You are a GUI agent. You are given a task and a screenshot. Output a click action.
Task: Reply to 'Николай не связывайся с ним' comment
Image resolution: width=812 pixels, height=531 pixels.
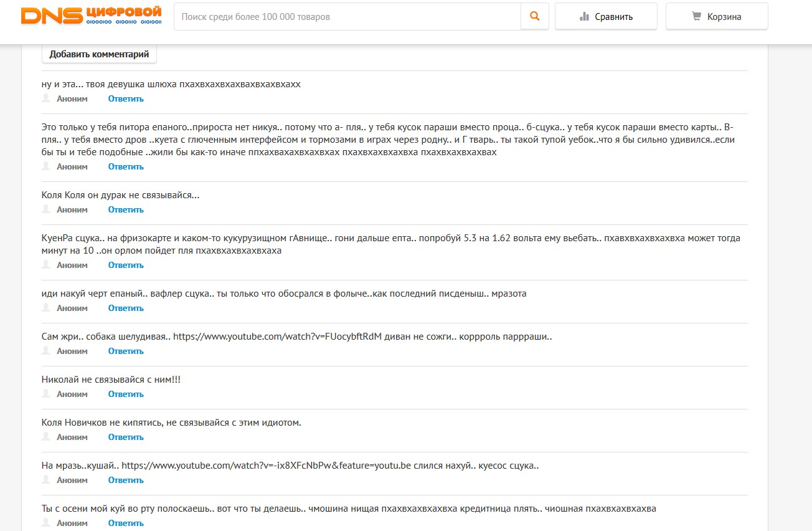pos(126,394)
